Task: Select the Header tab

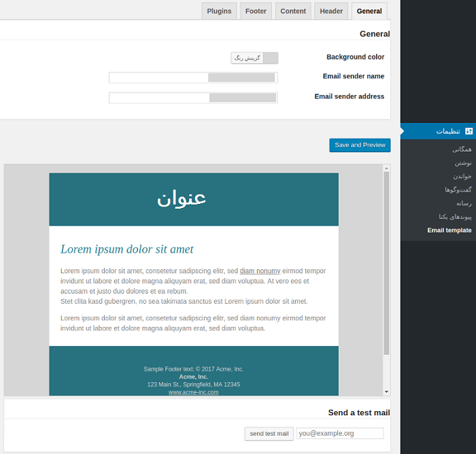Action: click(x=331, y=11)
